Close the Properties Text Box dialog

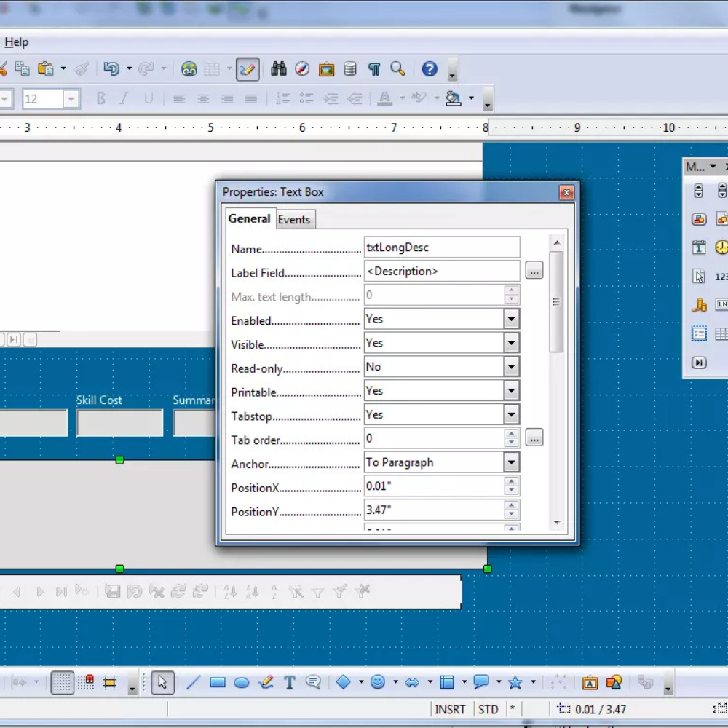coord(566,192)
